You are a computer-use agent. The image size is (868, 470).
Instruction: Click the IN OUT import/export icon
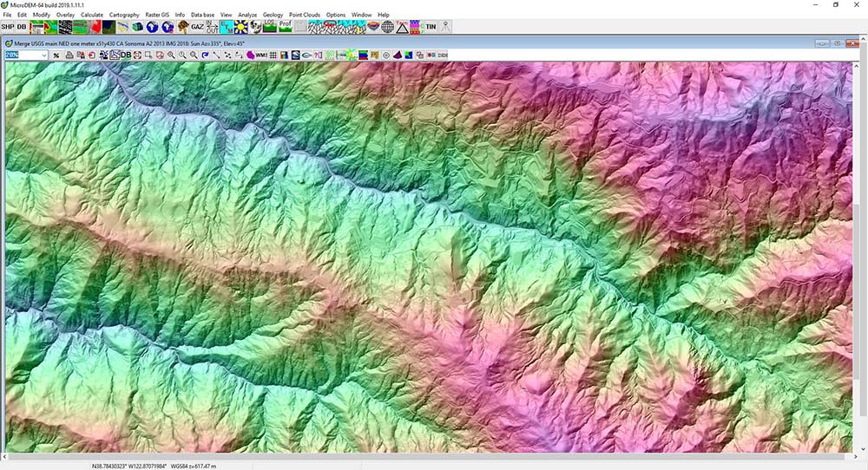(212, 27)
